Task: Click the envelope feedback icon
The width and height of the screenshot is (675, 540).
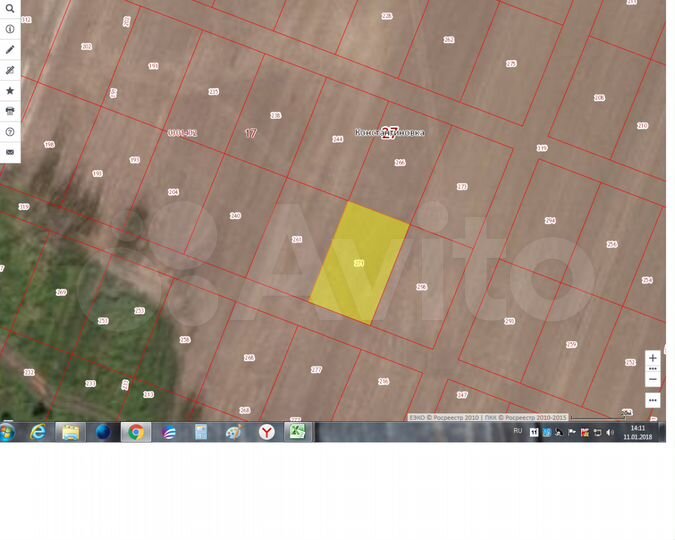Action: [x=10, y=152]
